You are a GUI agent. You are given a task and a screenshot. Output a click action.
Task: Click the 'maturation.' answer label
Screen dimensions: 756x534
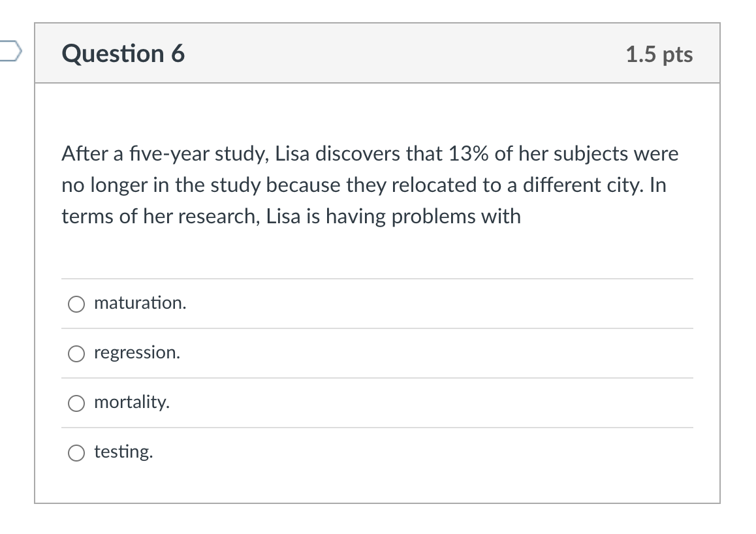tap(140, 303)
